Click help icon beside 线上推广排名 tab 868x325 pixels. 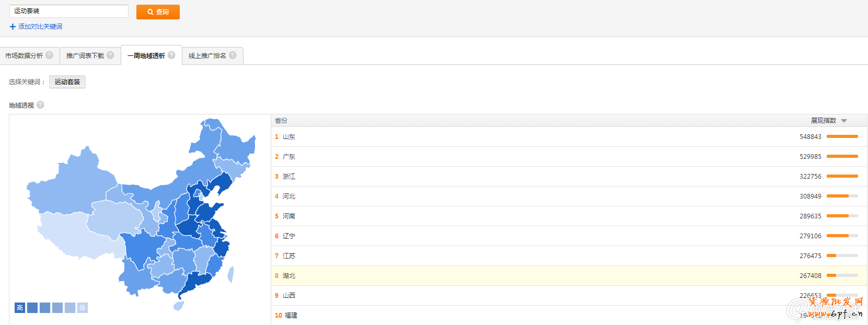pyautogui.click(x=233, y=55)
